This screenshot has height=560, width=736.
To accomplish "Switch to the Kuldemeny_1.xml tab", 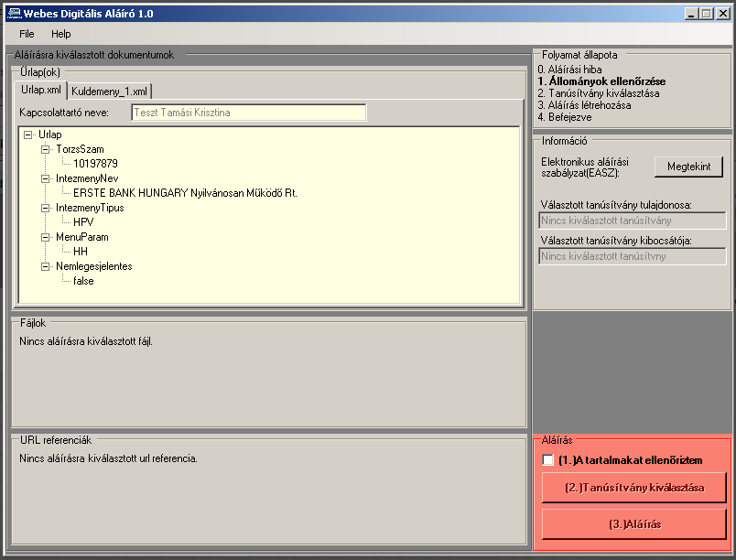I will click(109, 91).
